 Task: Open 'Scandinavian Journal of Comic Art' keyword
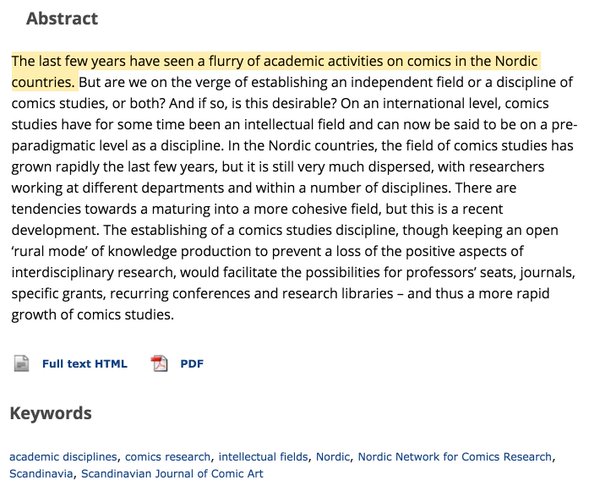(172, 474)
